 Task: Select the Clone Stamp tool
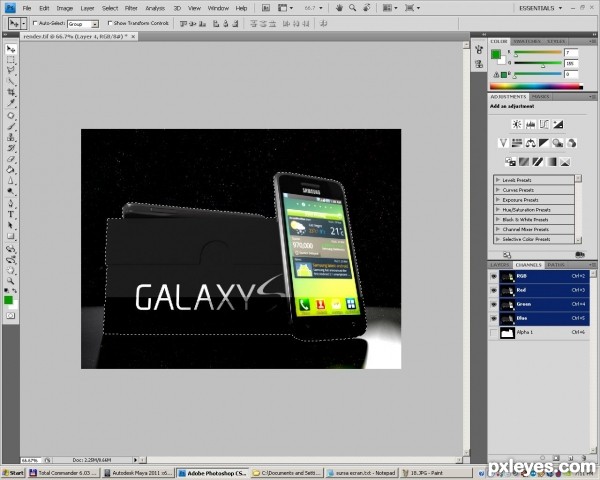(x=11, y=137)
